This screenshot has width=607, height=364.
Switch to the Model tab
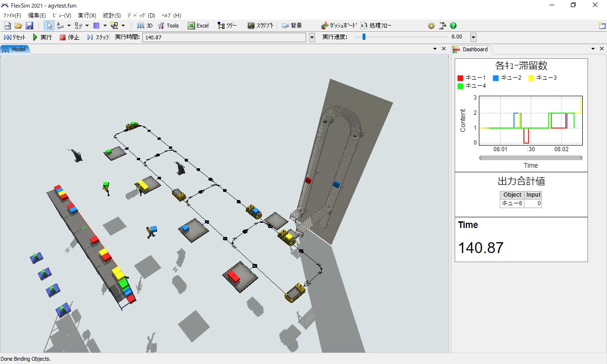[x=15, y=49]
